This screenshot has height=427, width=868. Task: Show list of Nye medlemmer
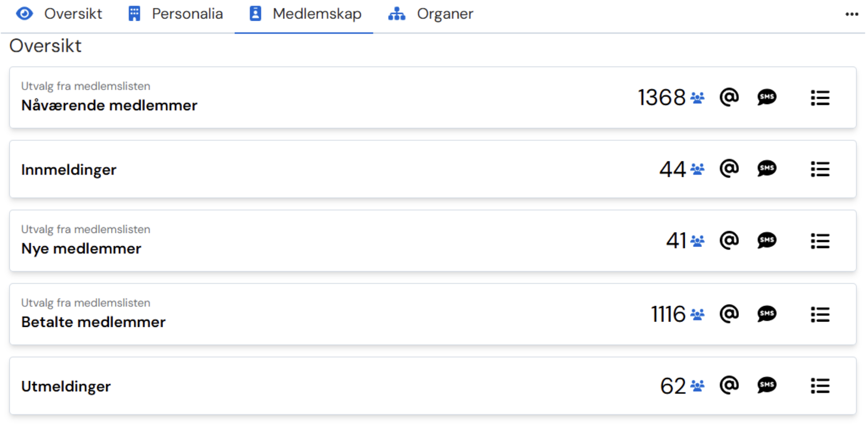820,241
